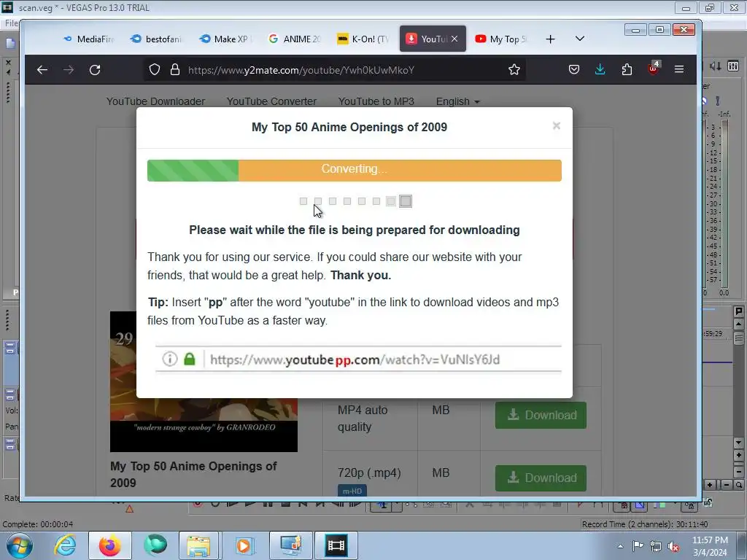Switch to Firefox in taskbar
747x560 pixels.
[109, 545]
